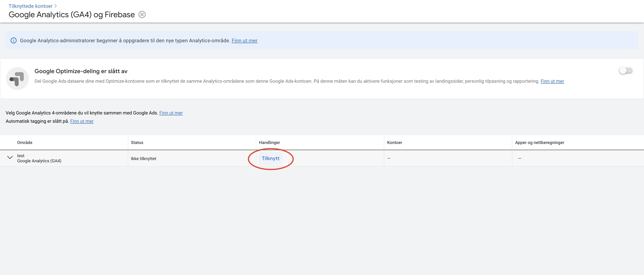Close the Google Analytics and Firebase panel
This screenshot has height=275, width=644.
142,15
